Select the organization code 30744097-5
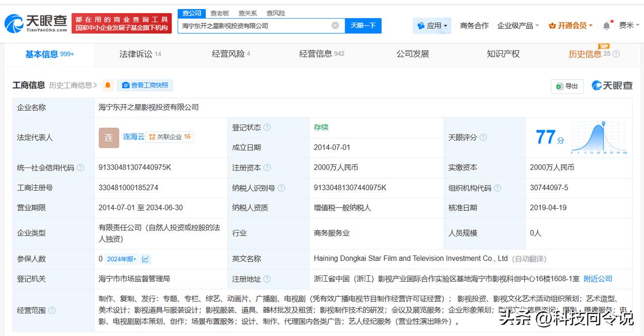644x336 pixels. coord(549,188)
